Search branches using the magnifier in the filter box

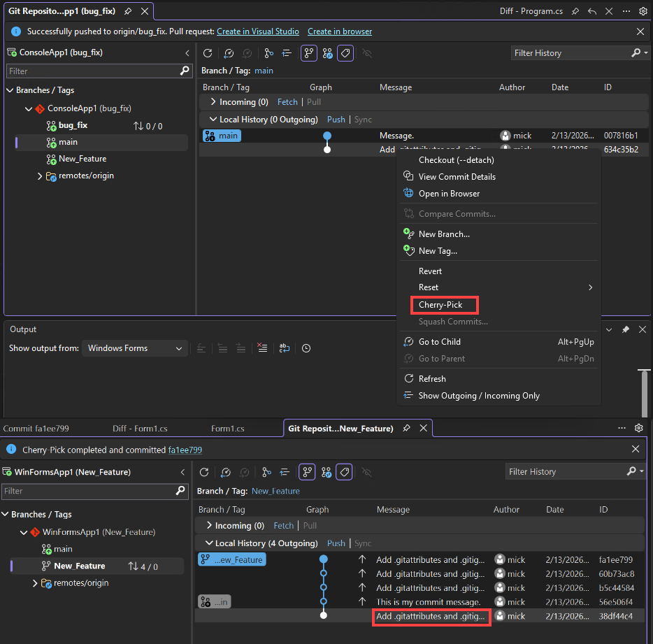coord(186,71)
